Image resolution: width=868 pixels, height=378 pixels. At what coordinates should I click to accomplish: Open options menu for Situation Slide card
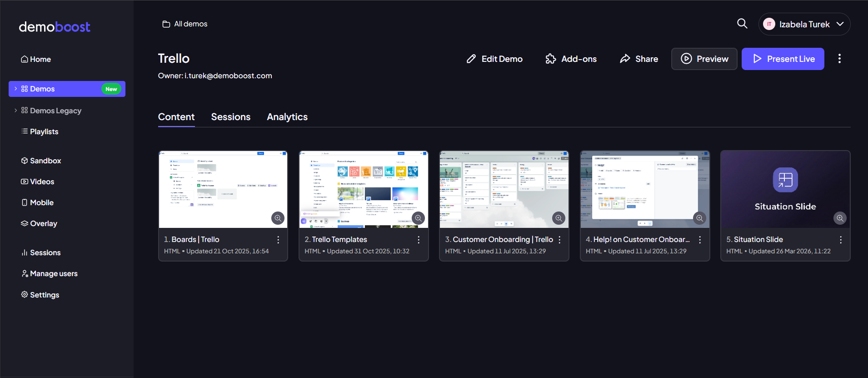(841, 240)
